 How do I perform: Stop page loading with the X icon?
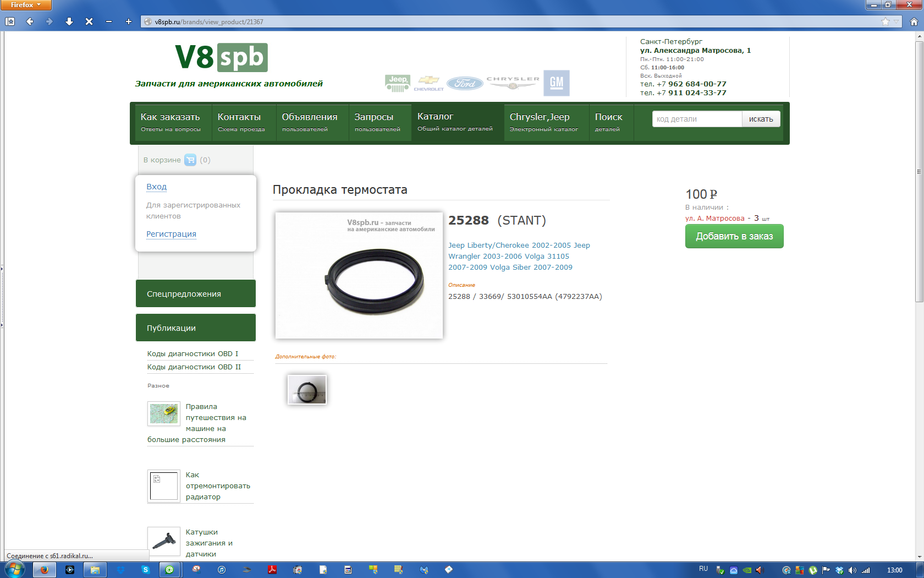(89, 21)
